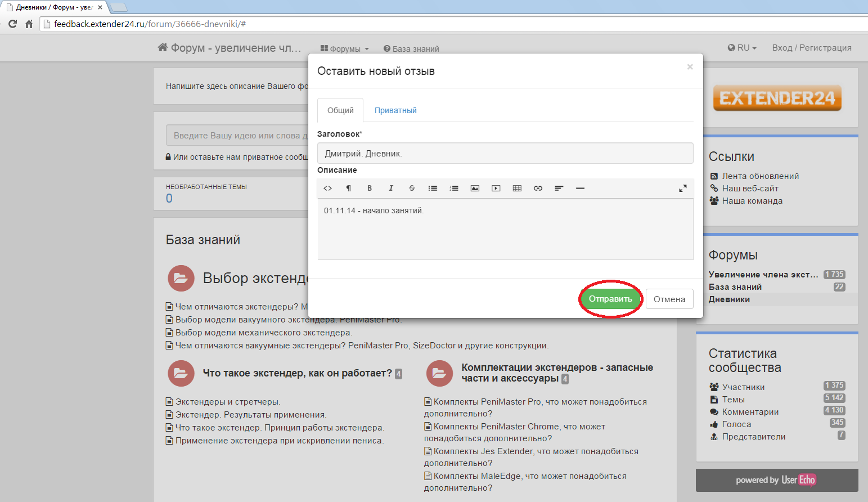Open Комплекты PeniMaster Pro article

coord(536,407)
